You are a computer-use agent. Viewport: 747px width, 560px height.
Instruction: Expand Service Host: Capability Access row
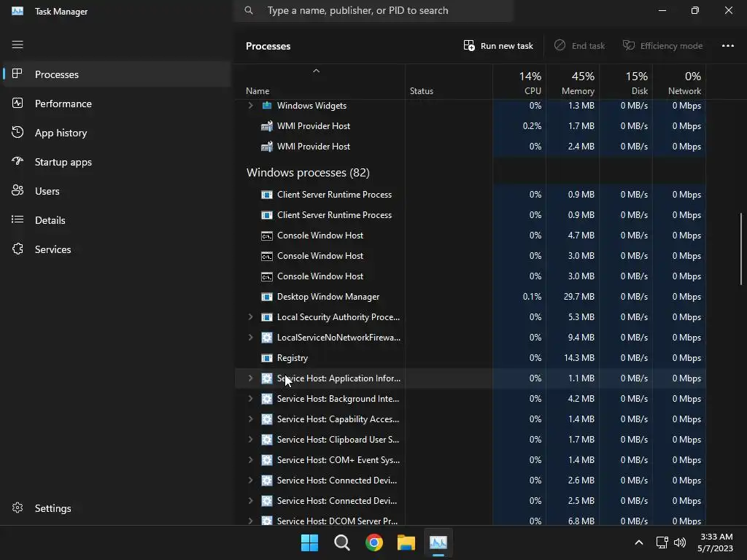[251, 419]
